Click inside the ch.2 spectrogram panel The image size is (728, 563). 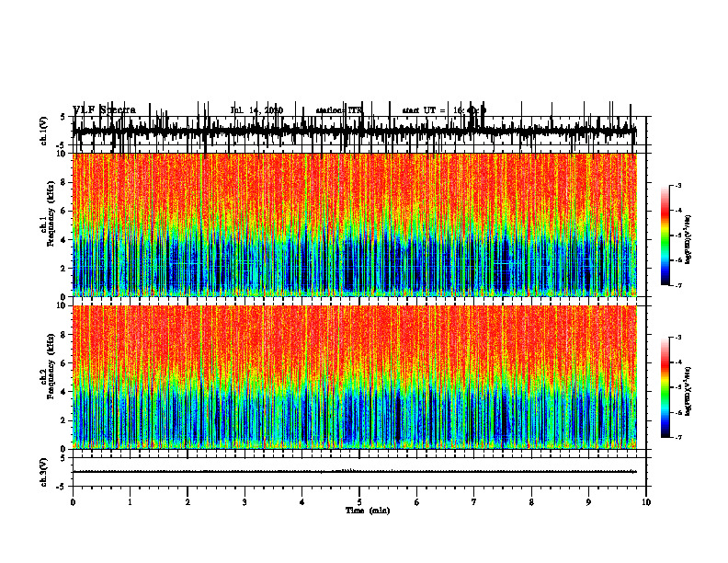coord(355,377)
